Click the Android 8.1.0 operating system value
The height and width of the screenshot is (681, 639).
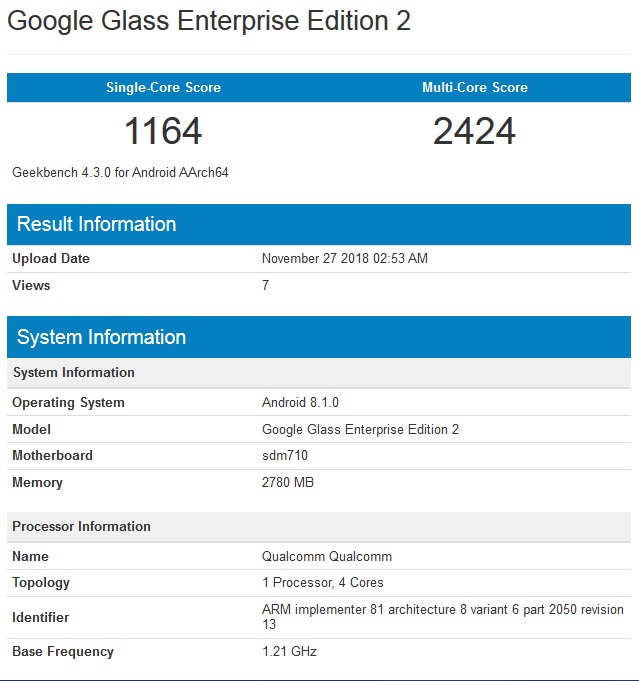[300, 402]
